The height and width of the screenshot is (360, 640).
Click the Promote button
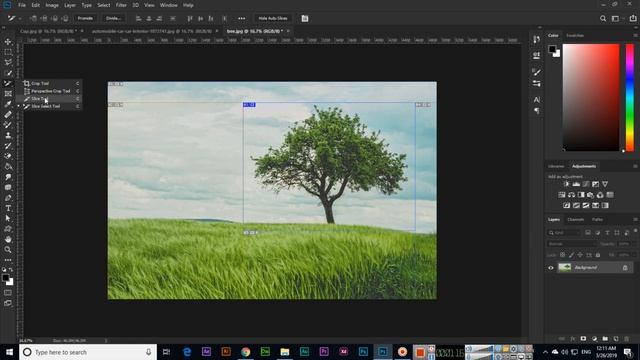click(x=85, y=18)
